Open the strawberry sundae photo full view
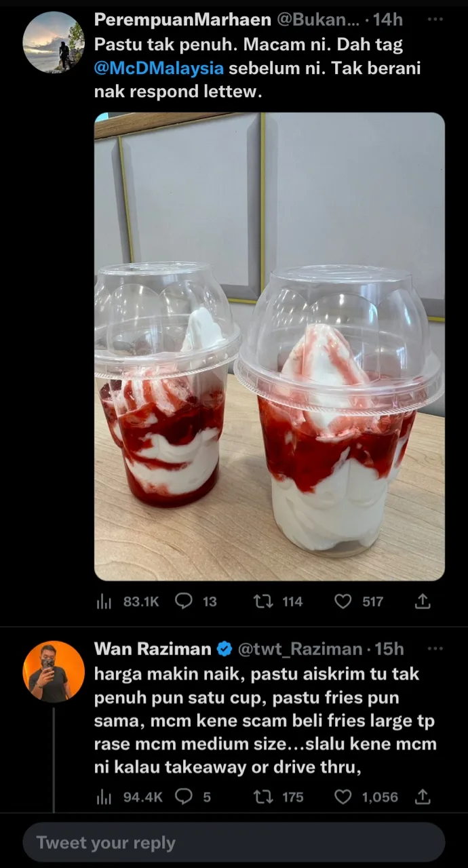The width and height of the screenshot is (468, 868). (269, 346)
